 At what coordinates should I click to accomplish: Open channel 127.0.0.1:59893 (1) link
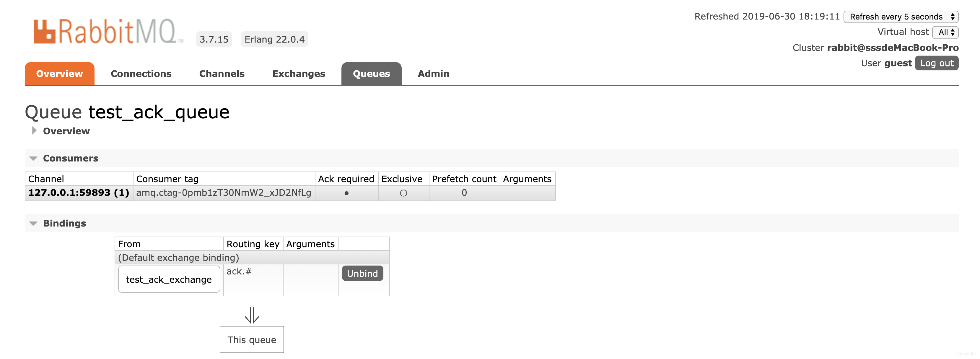coord(79,193)
